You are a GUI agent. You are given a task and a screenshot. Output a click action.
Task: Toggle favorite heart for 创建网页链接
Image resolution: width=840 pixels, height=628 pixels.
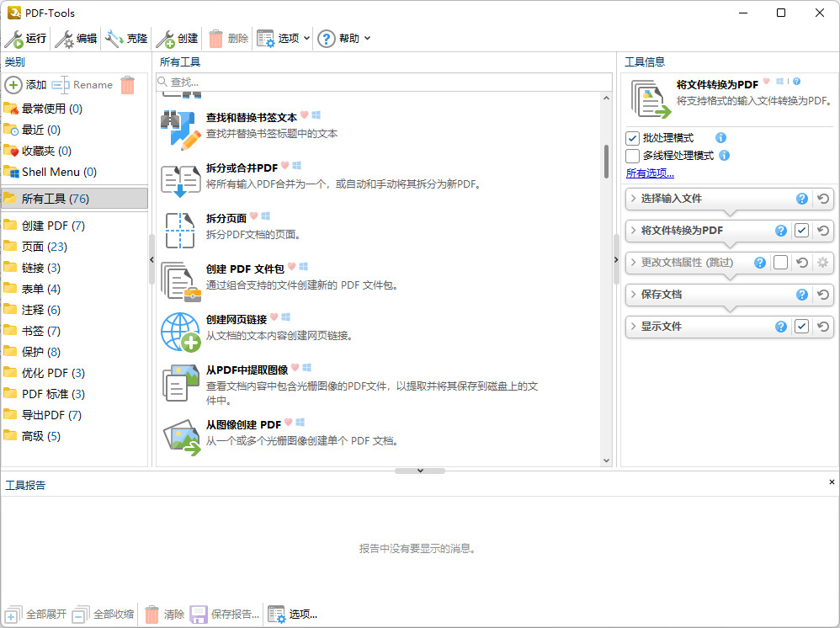(274, 317)
